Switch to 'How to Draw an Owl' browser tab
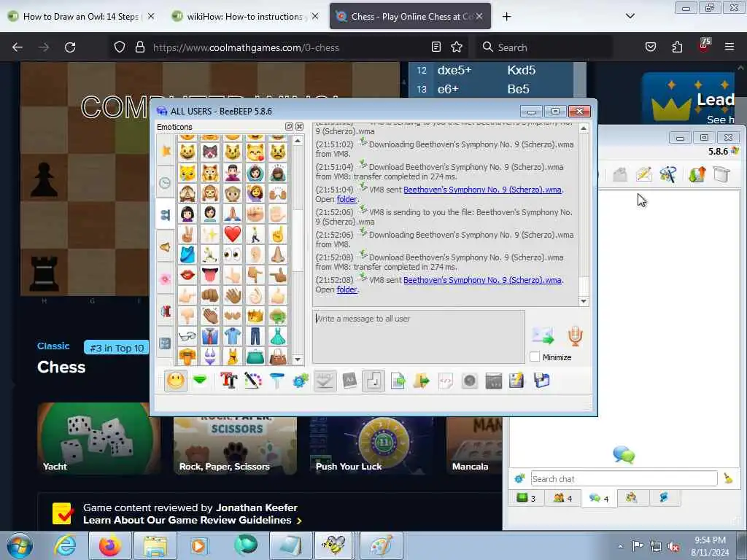The height and width of the screenshot is (560, 747). [81, 16]
